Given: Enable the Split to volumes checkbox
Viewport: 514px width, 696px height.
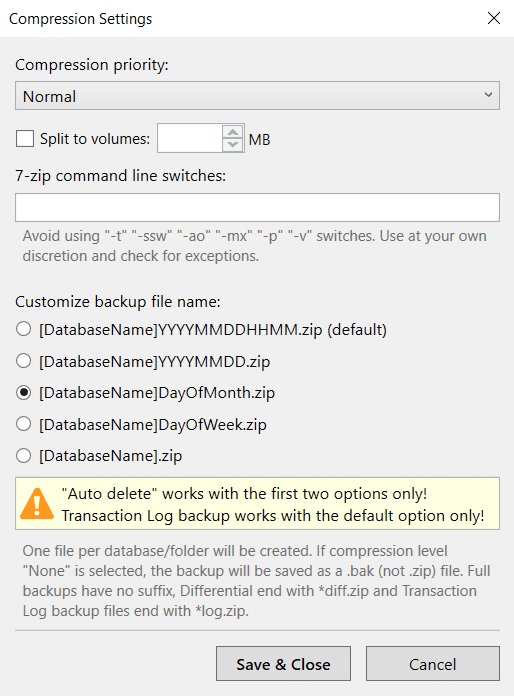Looking at the screenshot, I should [25, 138].
